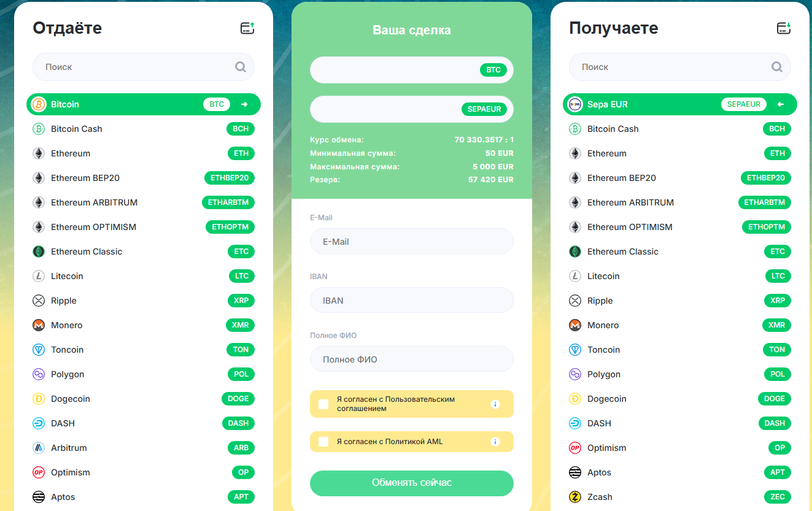Click the Ripple icon in Отдаёте list
The height and width of the screenshot is (511, 812).
tap(39, 301)
